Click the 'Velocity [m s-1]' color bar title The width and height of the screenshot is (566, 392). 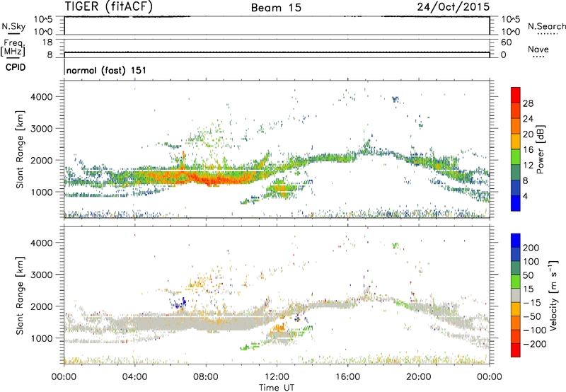click(x=553, y=295)
